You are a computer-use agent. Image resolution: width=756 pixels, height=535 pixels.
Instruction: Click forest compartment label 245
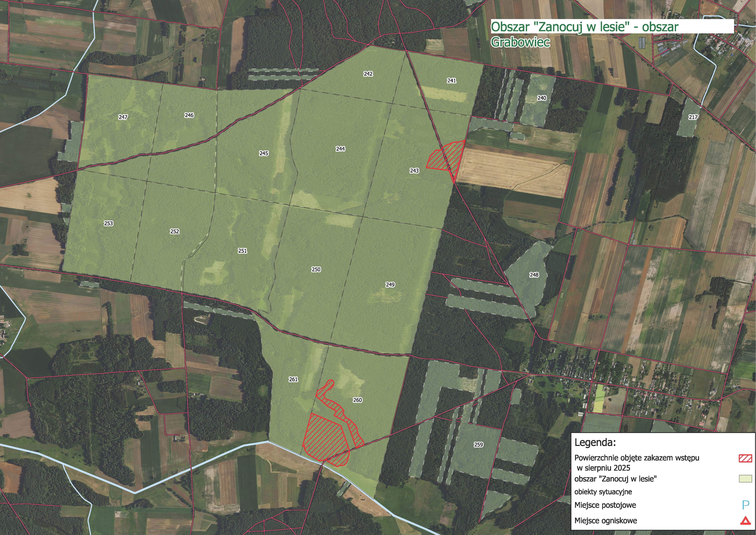click(264, 153)
